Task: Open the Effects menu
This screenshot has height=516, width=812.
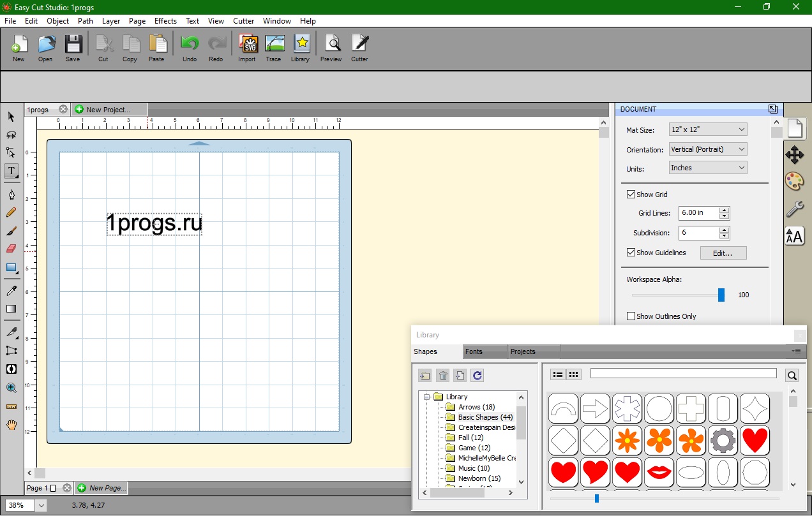Action: [166, 21]
